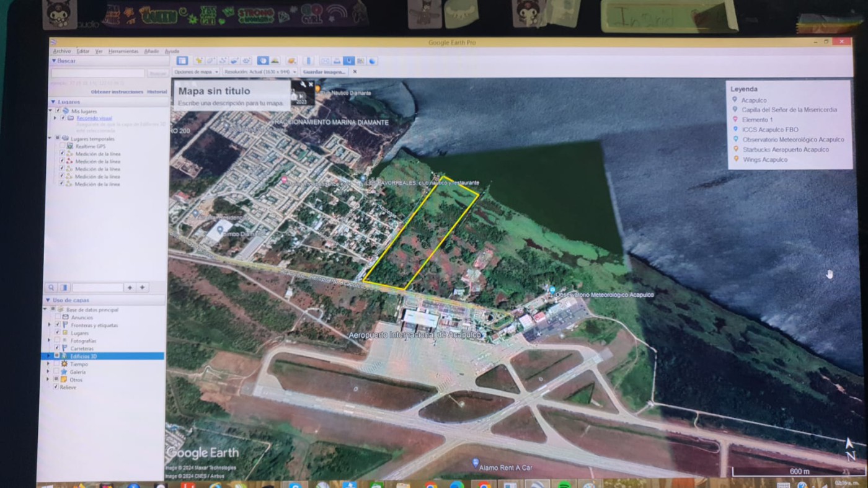The width and height of the screenshot is (868, 488).
Task: Expand the Fronteras y etiquetas layer
Action: [49, 325]
